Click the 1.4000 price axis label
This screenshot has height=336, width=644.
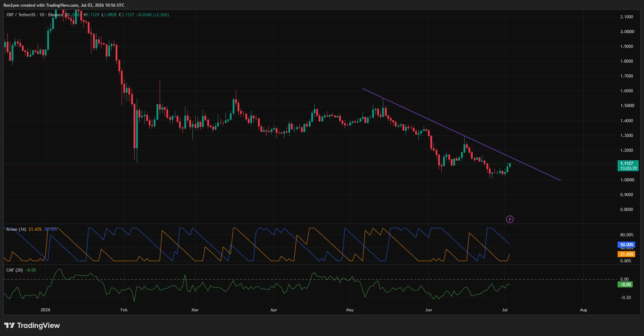click(627, 121)
